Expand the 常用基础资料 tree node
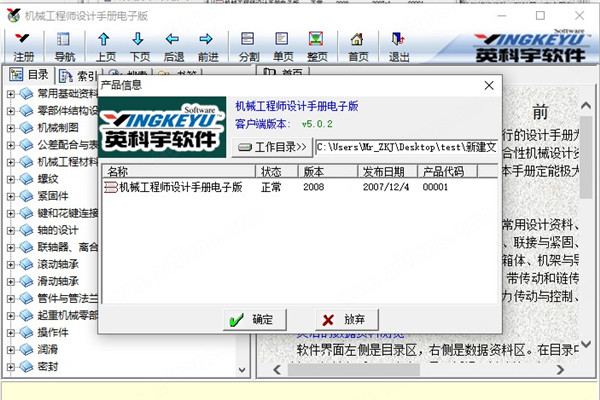 pyautogui.click(x=10, y=94)
